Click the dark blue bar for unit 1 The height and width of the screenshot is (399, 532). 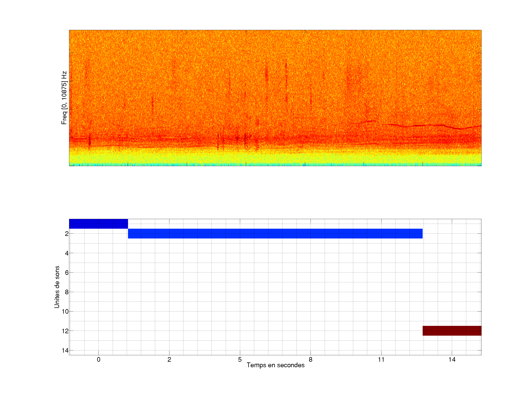point(98,224)
